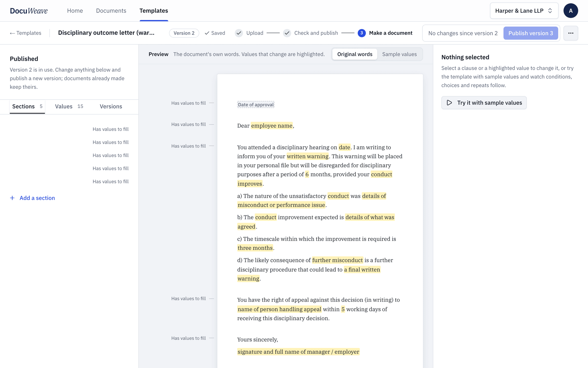Switch to the Versions tab
This screenshot has width=588, height=368.
111,106
